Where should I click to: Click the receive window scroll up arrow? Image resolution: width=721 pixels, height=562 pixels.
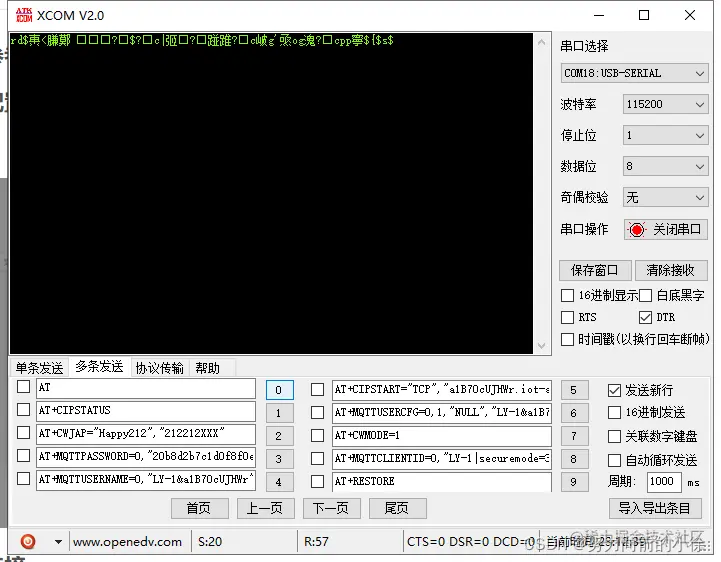[x=542, y=42]
